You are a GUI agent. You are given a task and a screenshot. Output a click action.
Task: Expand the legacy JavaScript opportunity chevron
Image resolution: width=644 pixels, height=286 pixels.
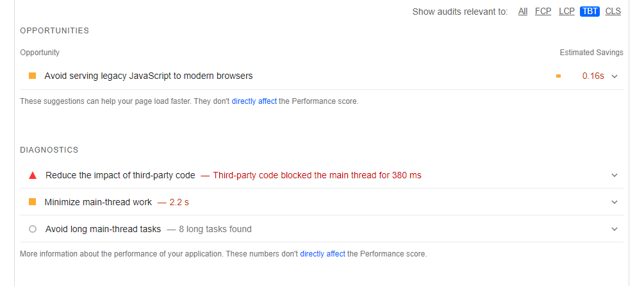pos(615,76)
